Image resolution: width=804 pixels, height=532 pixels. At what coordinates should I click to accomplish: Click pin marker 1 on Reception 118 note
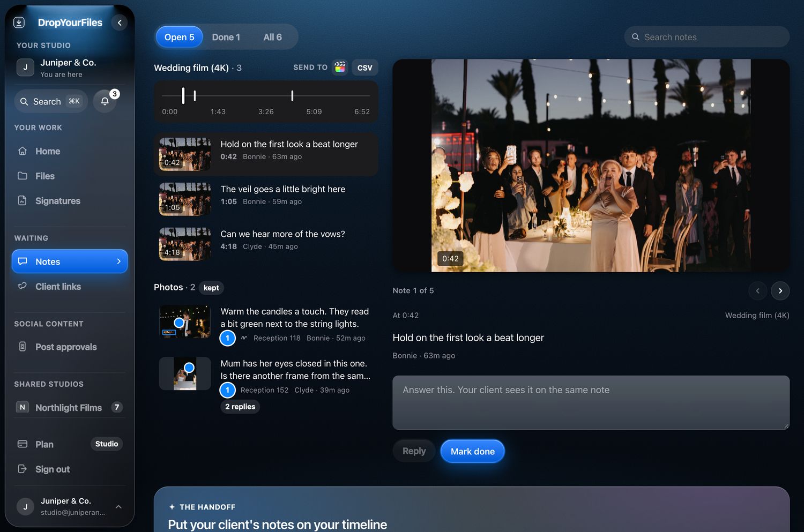[x=228, y=338]
